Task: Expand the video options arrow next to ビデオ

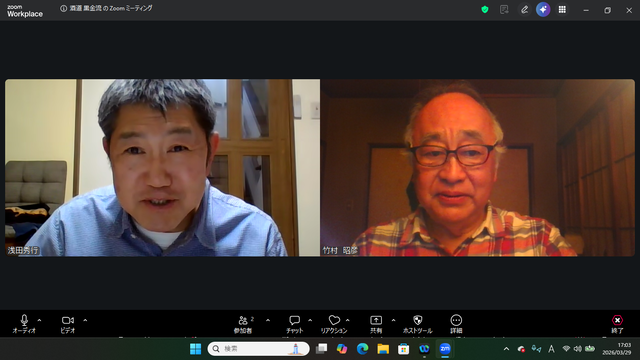Action: pos(85,320)
